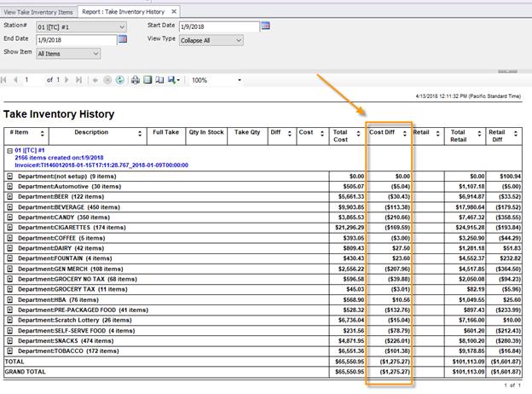Go to the next report page
532x394 pixels.
click(x=67, y=80)
